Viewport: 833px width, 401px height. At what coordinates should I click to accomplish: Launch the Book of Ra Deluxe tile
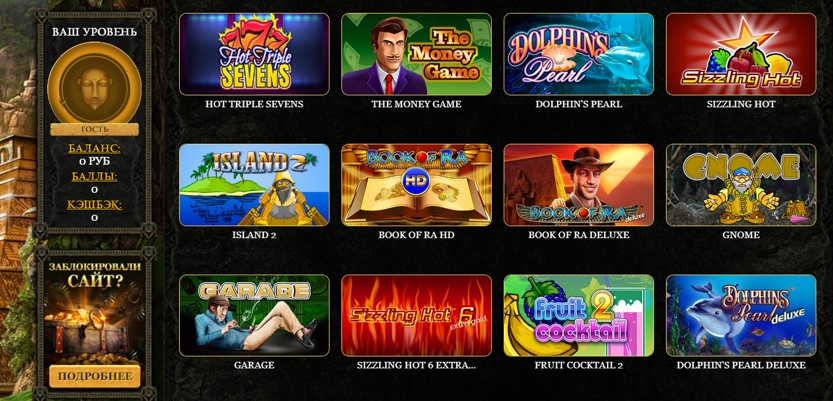(x=579, y=185)
